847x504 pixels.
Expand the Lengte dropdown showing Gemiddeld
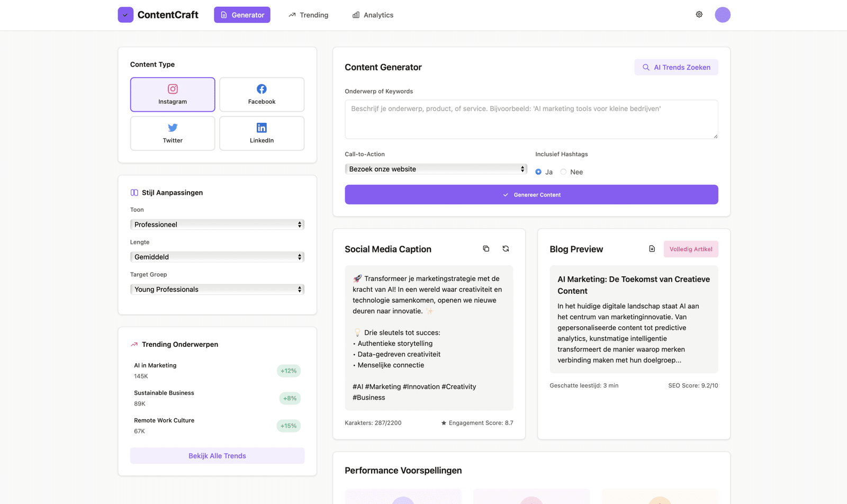[x=217, y=257]
